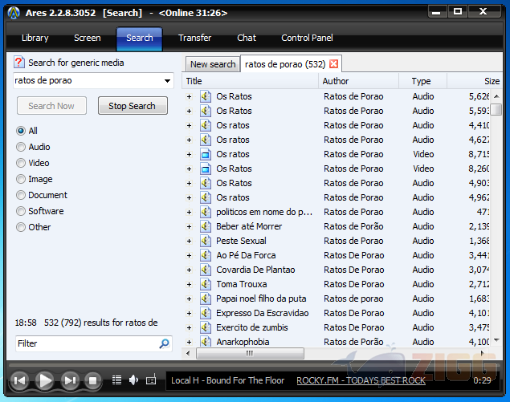
Task: Click the volume speaker icon
Action: coord(133,380)
